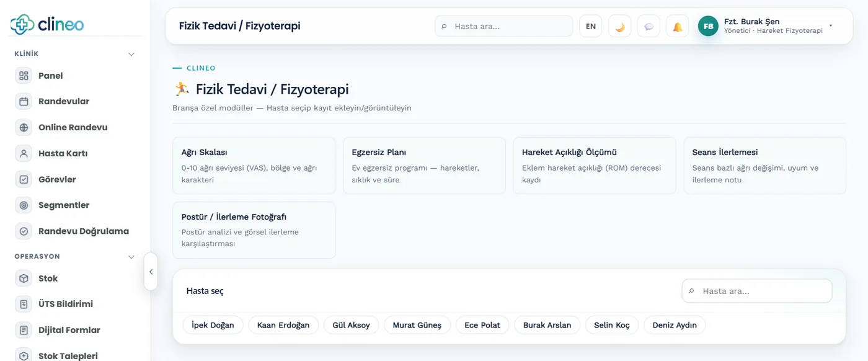Open the Postür / İlerleme Fotoğrafı card

tap(254, 230)
